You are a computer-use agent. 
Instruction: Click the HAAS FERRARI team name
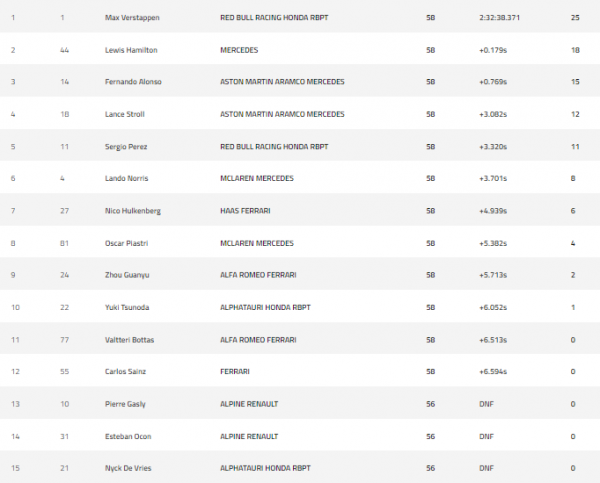(244, 211)
